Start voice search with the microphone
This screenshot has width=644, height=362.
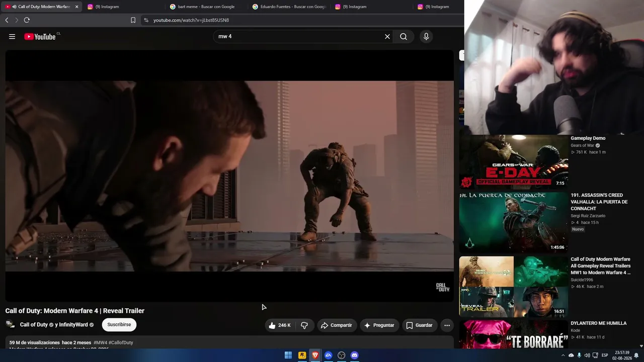tap(426, 37)
